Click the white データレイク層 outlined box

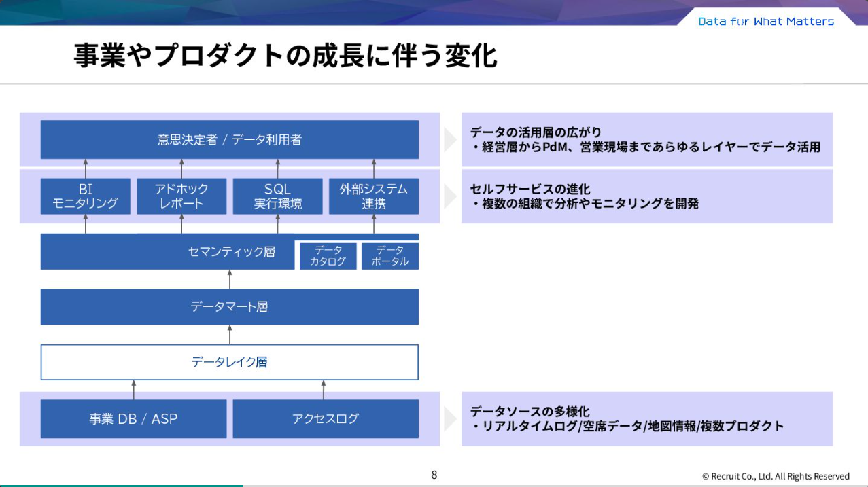[x=230, y=362]
